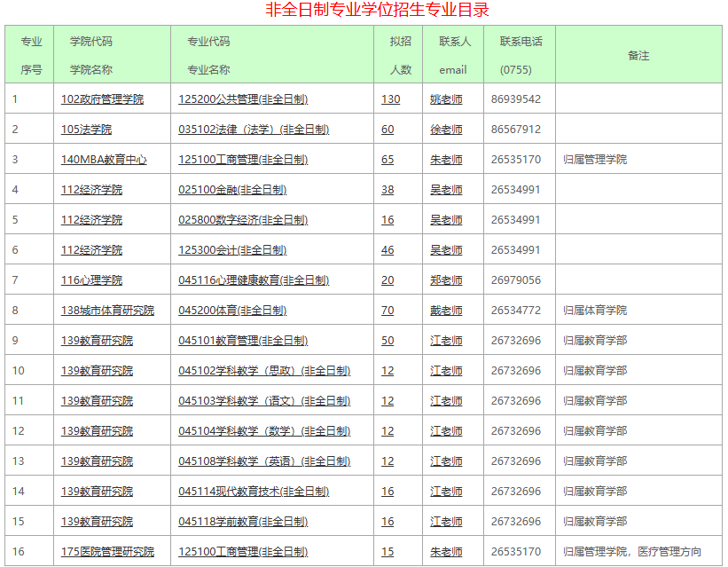Email 姚老师 for 公共管理 program
The image size is (728, 567).
click(444, 99)
